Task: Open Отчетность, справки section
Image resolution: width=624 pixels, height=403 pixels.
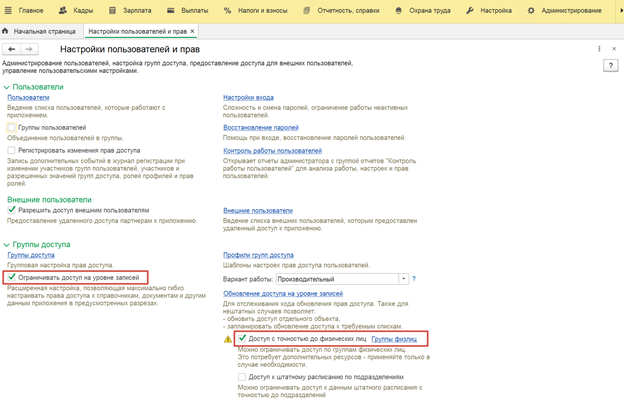Action: pos(341,10)
